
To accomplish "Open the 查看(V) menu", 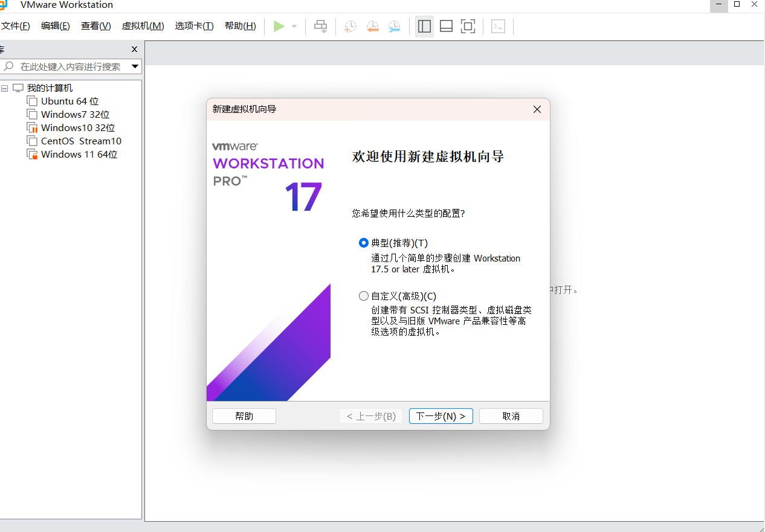I will [x=96, y=26].
